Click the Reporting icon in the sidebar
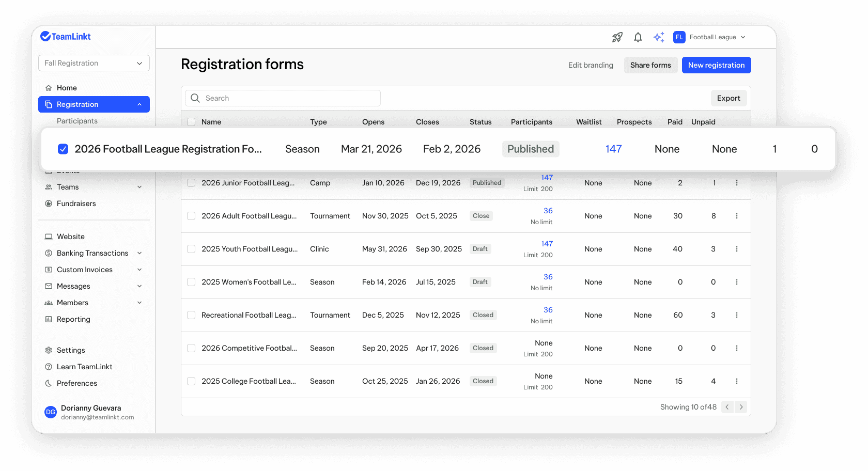Image resolution: width=868 pixels, height=471 pixels. (x=48, y=319)
